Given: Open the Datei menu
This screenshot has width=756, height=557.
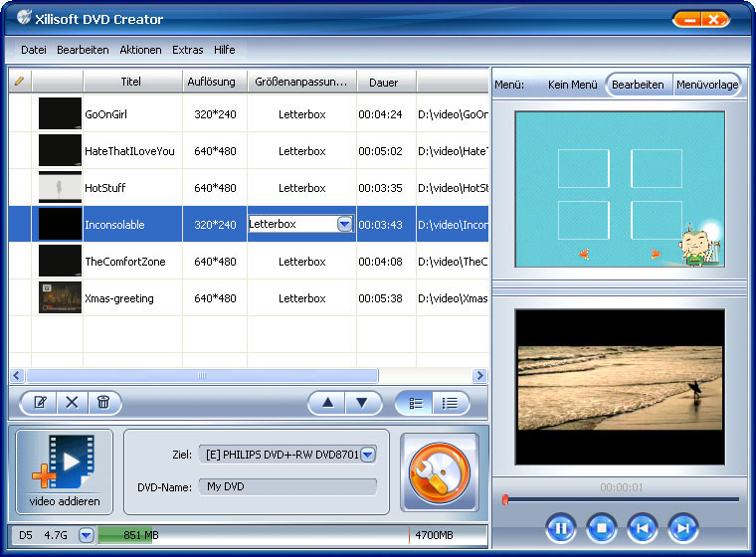Looking at the screenshot, I should click(34, 50).
